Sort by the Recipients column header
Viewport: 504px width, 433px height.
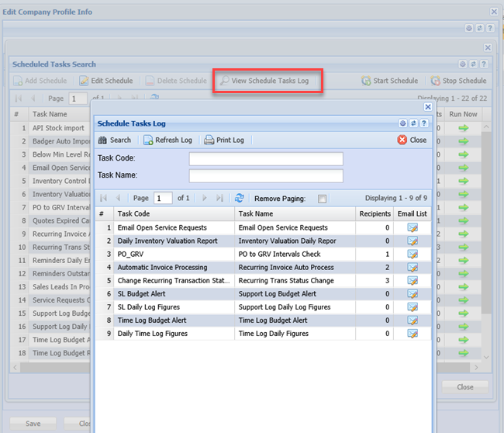click(375, 213)
